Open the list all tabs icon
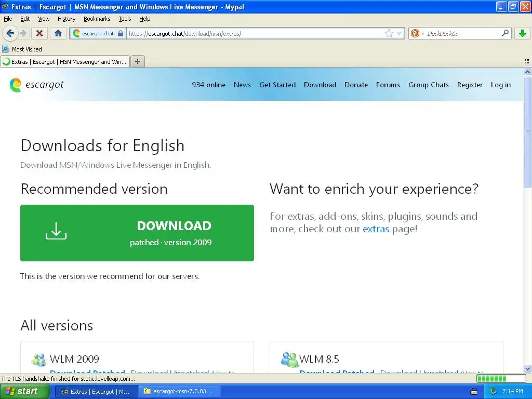Image resolution: width=532 pixels, height=399 pixels. click(527, 61)
